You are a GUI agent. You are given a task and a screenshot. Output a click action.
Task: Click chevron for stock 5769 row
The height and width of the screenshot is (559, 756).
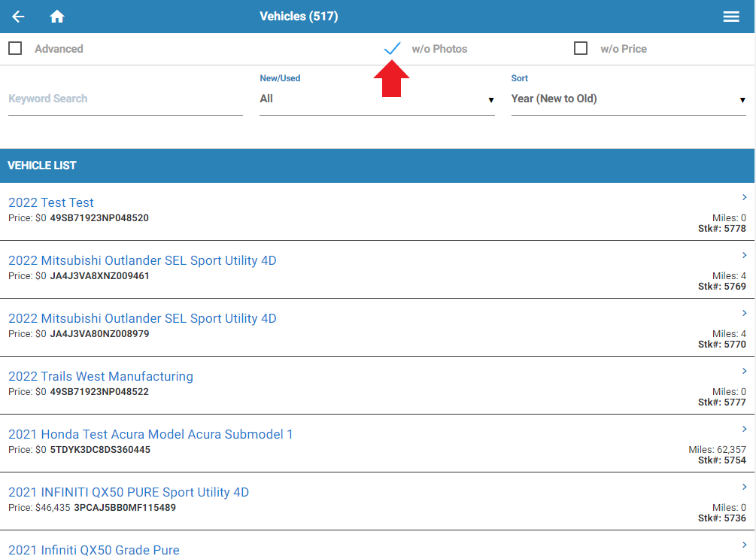point(745,255)
